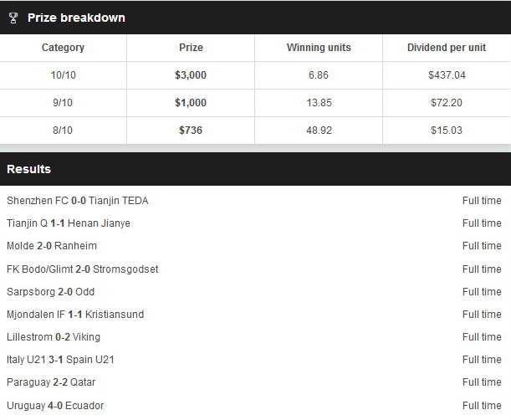This screenshot has height=420, width=511.
Task: Click the $3,000 prize value
Action: coord(191,75)
